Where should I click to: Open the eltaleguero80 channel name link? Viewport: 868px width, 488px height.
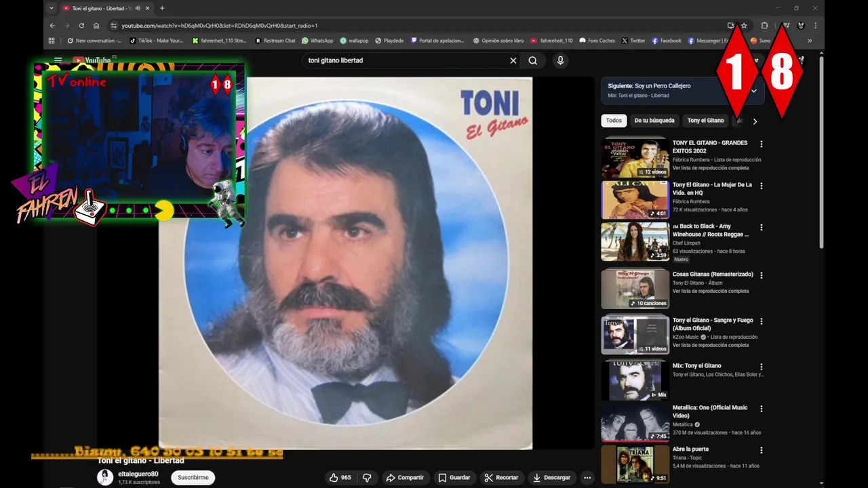tap(138, 474)
